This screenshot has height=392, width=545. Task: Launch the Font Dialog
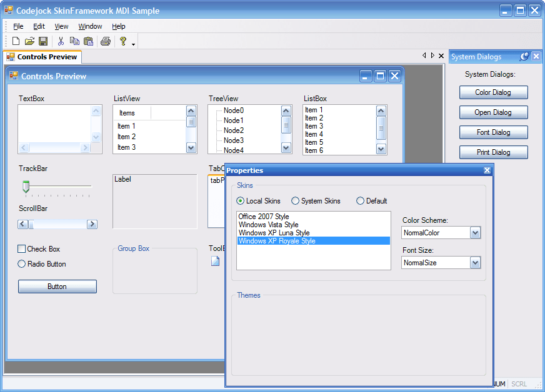click(494, 132)
